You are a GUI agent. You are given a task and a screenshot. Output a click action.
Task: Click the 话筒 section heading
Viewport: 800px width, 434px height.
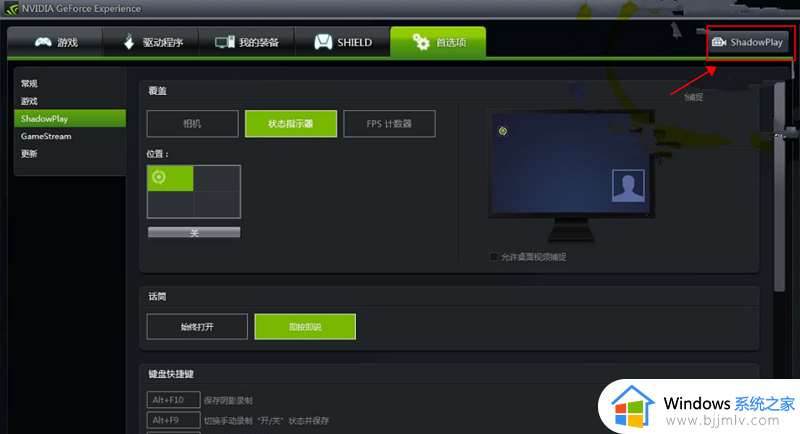pos(157,296)
